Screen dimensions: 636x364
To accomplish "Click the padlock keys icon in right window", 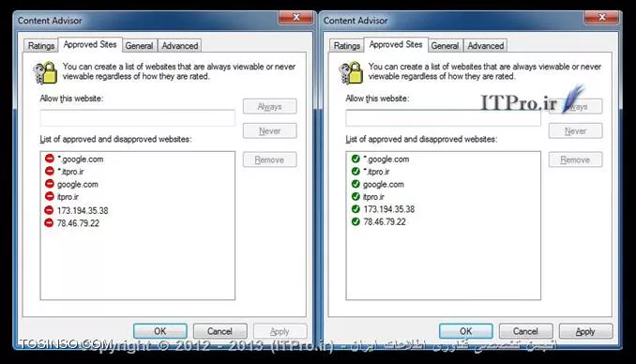I will pyautogui.click(x=351, y=72).
